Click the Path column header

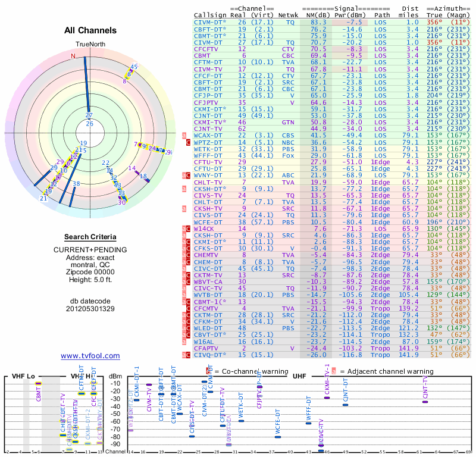pos(382,15)
